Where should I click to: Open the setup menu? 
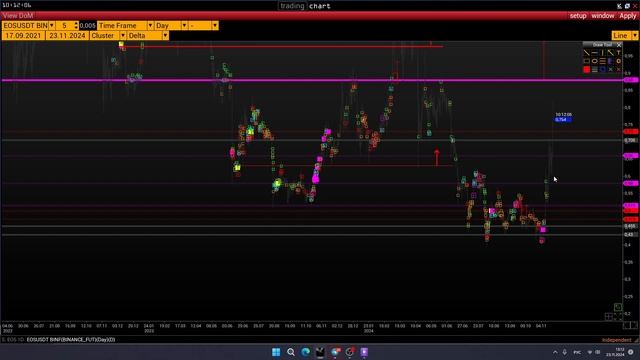tap(578, 16)
